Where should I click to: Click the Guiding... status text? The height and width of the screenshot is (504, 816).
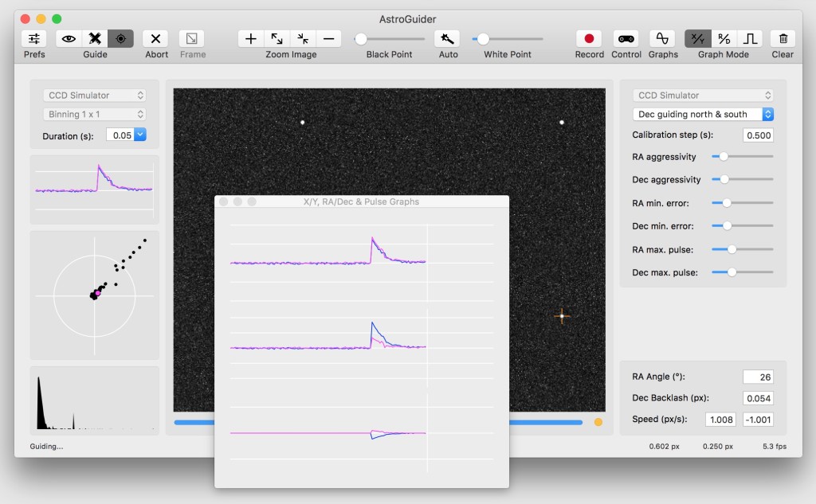(x=46, y=446)
